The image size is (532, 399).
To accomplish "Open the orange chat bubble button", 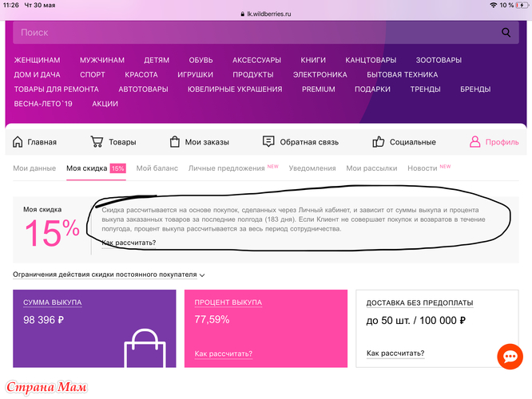I will click(x=510, y=357).
